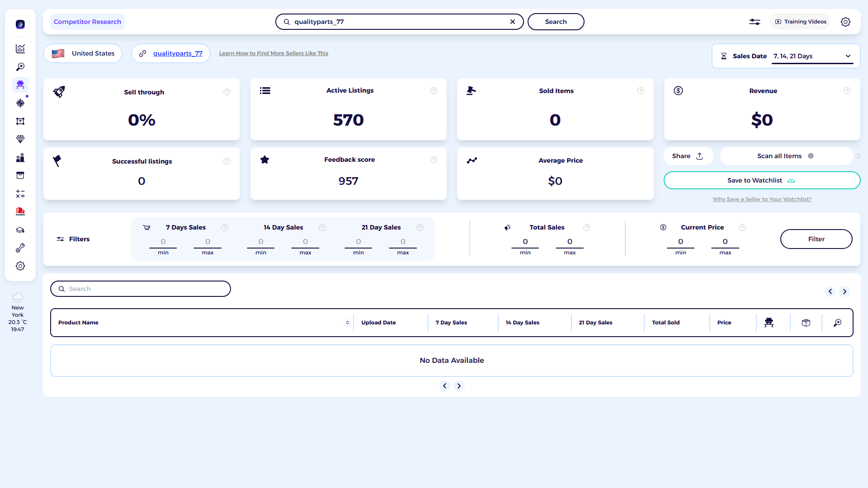
Task: Expand the Sales Date dropdown
Action: pos(812,56)
